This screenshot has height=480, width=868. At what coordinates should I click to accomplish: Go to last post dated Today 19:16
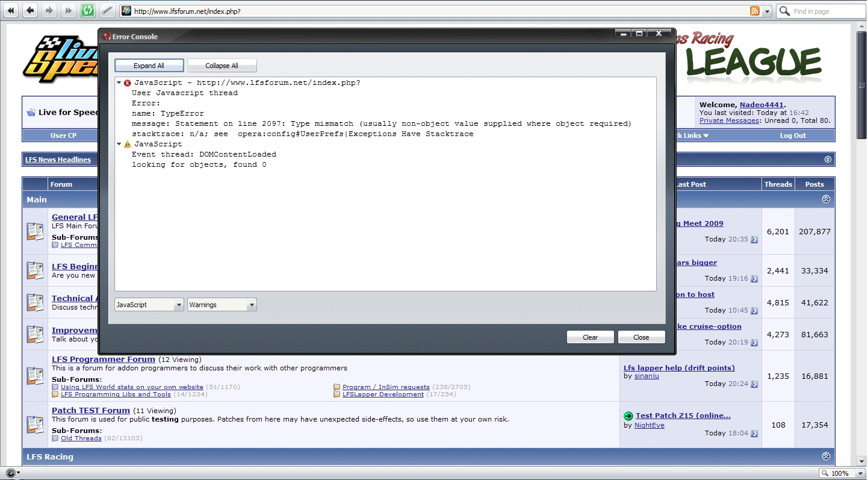point(754,279)
